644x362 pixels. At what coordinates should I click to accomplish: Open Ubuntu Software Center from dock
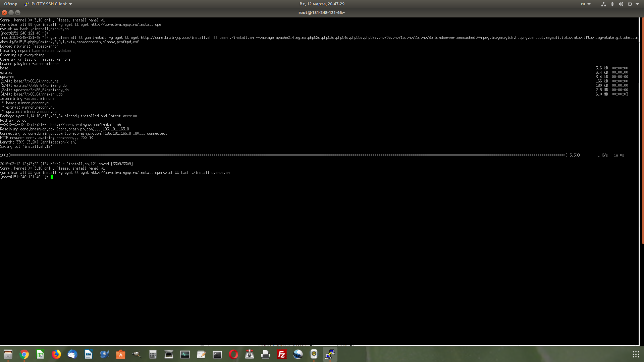click(121, 354)
